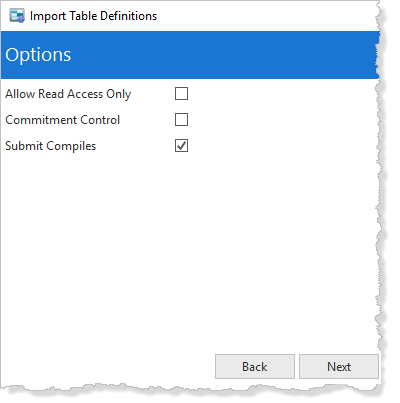This screenshot has width=400, height=403.
Task: Tick the Commitment Control checkbox
Action: click(x=181, y=120)
